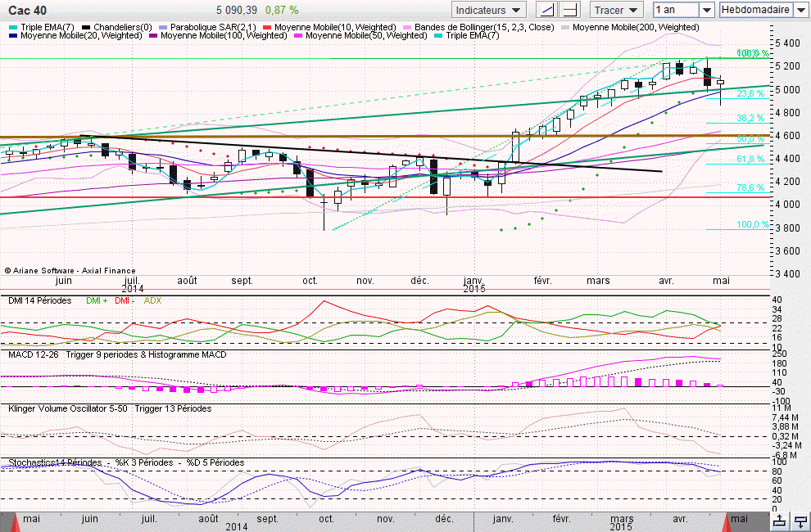Click the red DMI - label
811x532 pixels.
(x=125, y=301)
